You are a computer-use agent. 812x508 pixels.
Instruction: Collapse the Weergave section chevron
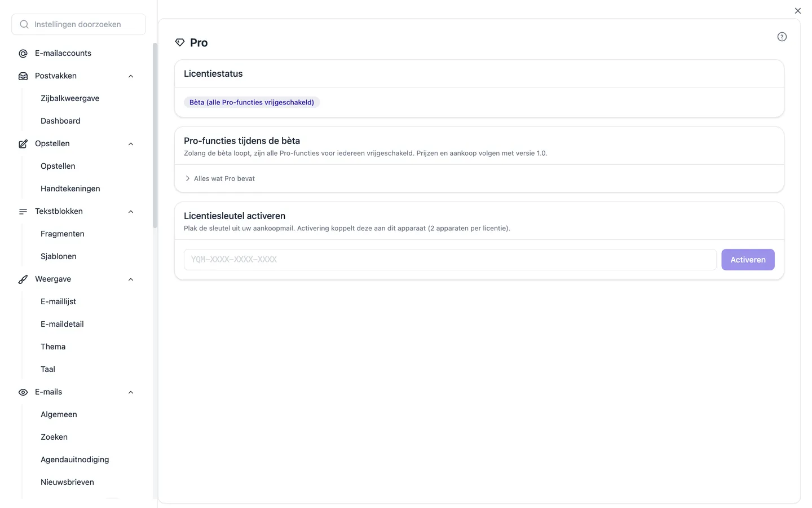click(131, 279)
